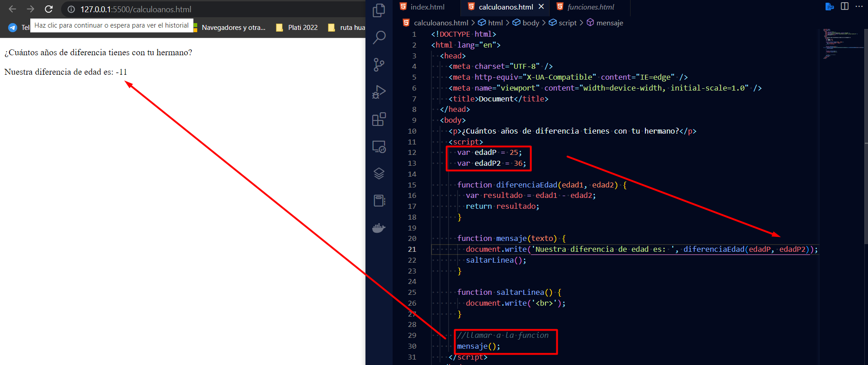Viewport: 868px width, 365px height.
Task: Open the editor more actions ellipsis
Action: click(x=859, y=6)
